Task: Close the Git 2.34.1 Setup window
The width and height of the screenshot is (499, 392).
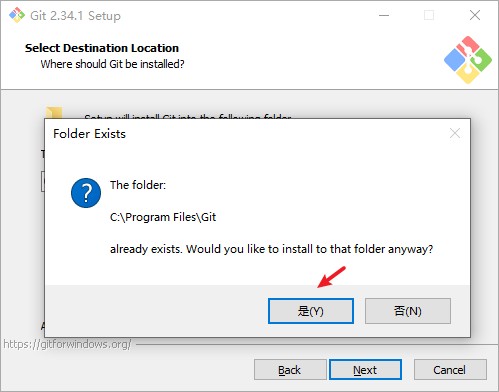Action: tap(475, 15)
